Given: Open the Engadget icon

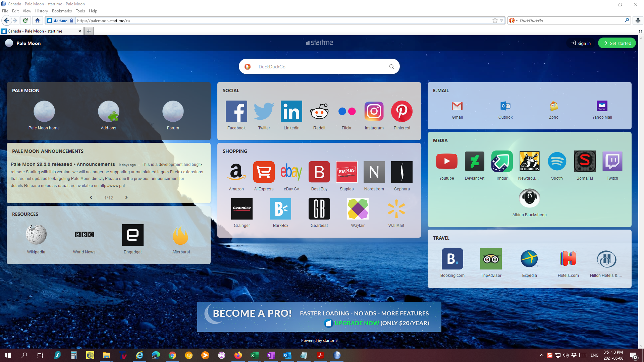Looking at the screenshot, I should pos(133,235).
